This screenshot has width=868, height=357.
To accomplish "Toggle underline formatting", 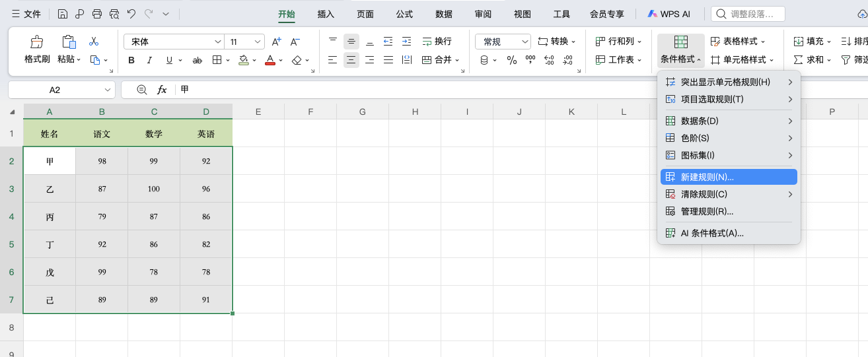I will click(169, 60).
